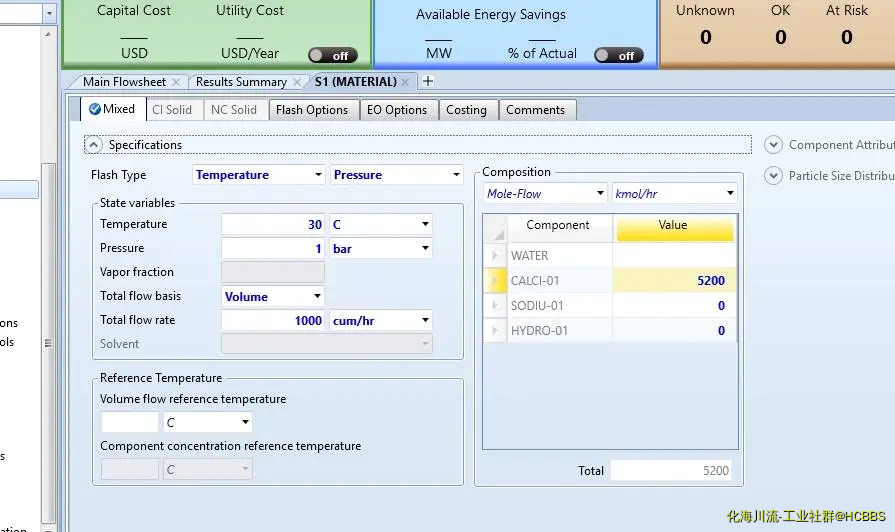Select the S1 (MATERIAL) tab
This screenshot has height=532, width=895.
[356, 82]
